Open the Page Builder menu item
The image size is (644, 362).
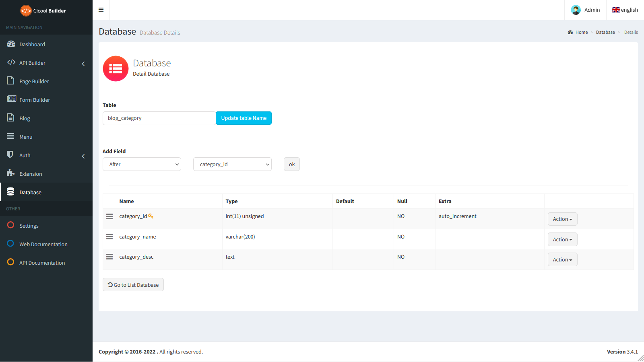click(x=46, y=81)
